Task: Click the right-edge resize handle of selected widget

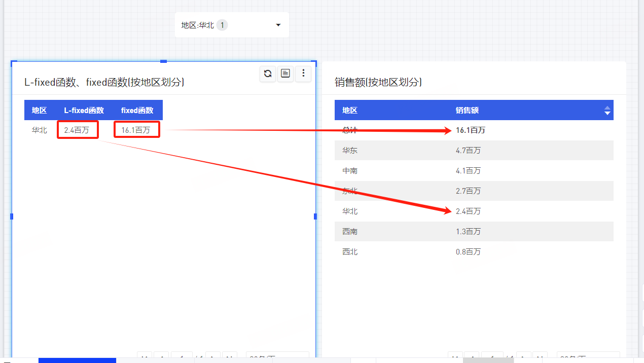Action: click(315, 216)
